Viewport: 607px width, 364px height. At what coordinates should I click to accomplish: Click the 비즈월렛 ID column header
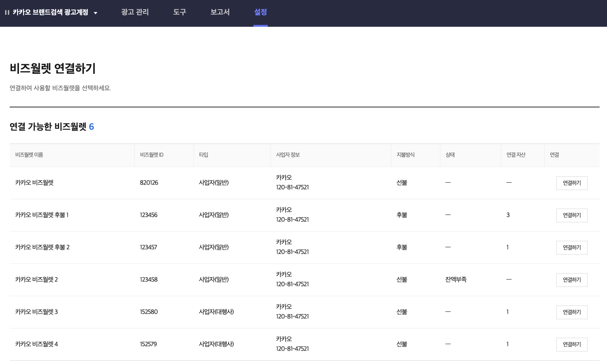(x=151, y=155)
